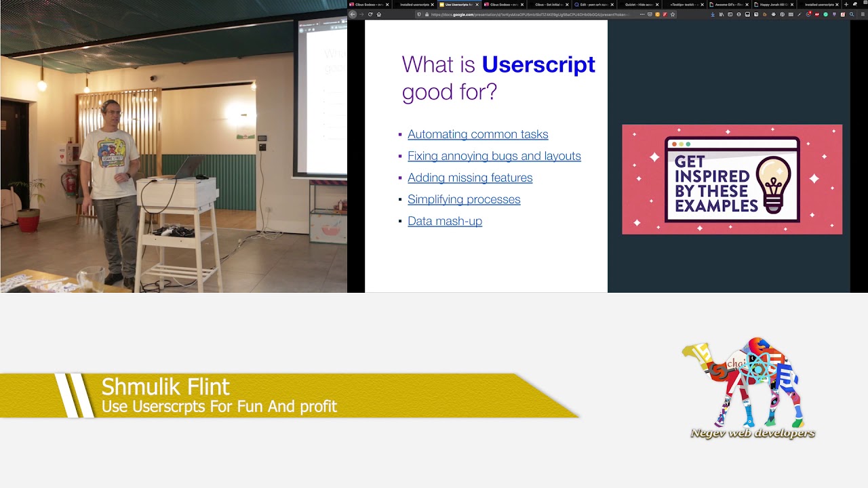This screenshot has width=868, height=488.
Task: Reload the current page
Action: click(x=370, y=14)
